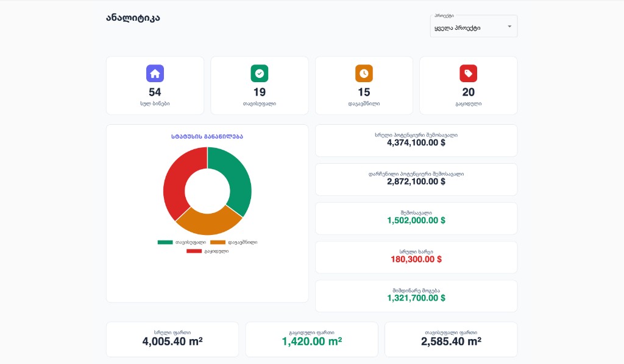Click the გაყიდული label under 20
Screen dimensions: 624x364
(469, 103)
